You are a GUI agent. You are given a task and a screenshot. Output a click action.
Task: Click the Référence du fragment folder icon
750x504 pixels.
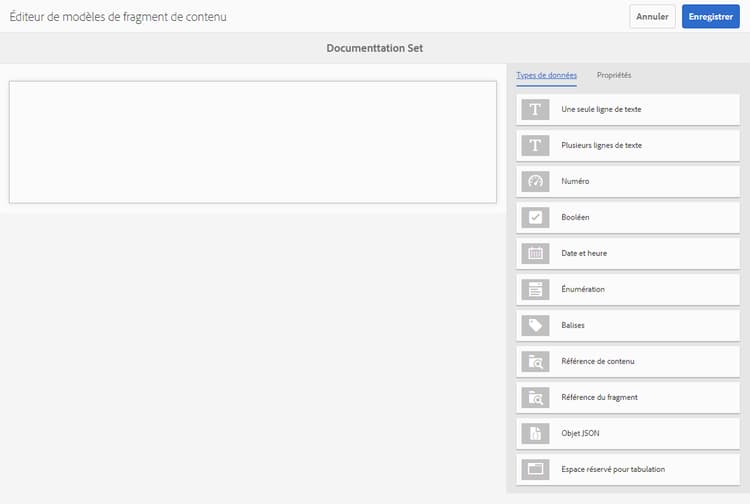535,397
